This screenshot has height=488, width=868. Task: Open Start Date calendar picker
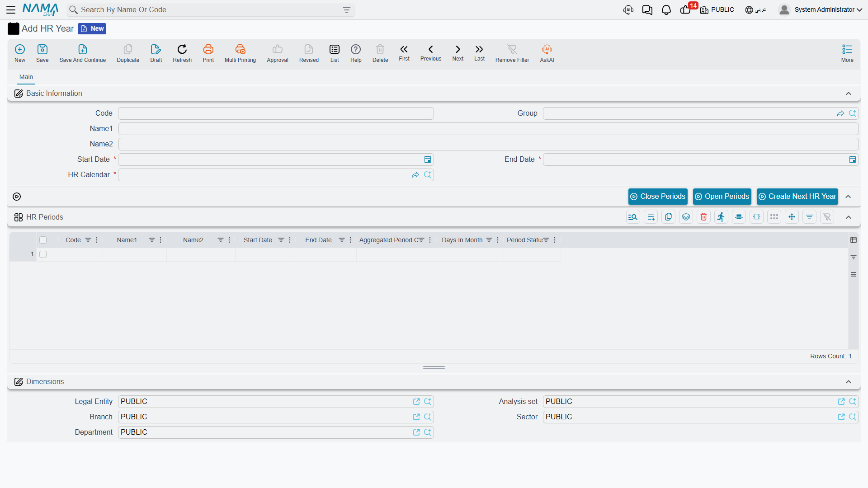coord(428,160)
